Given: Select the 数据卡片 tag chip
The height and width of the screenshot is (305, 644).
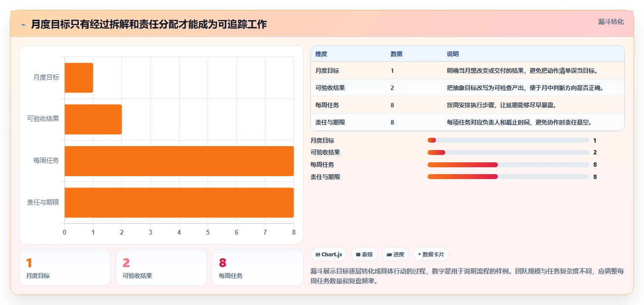Looking at the screenshot, I should point(430,254).
